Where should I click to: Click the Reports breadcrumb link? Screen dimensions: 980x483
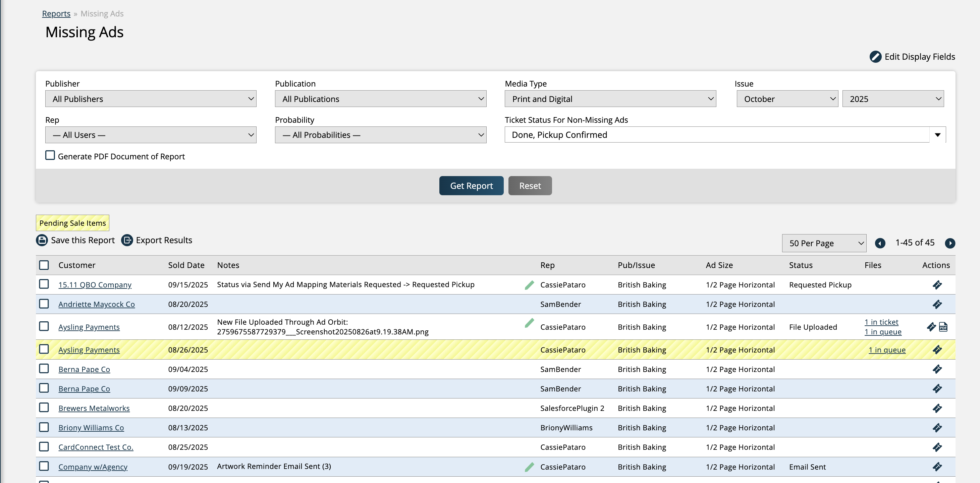coord(56,14)
